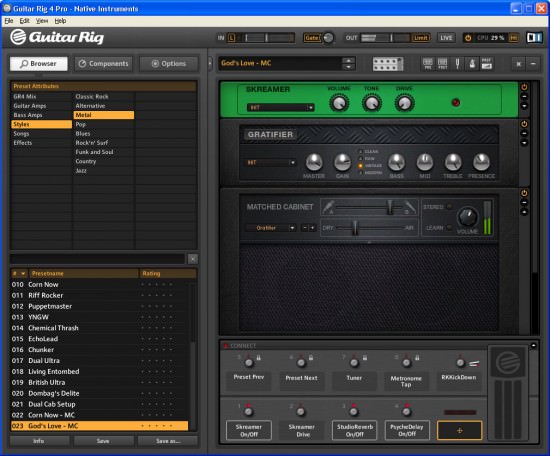Show the Metronome icon in toolbar

click(x=472, y=63)
